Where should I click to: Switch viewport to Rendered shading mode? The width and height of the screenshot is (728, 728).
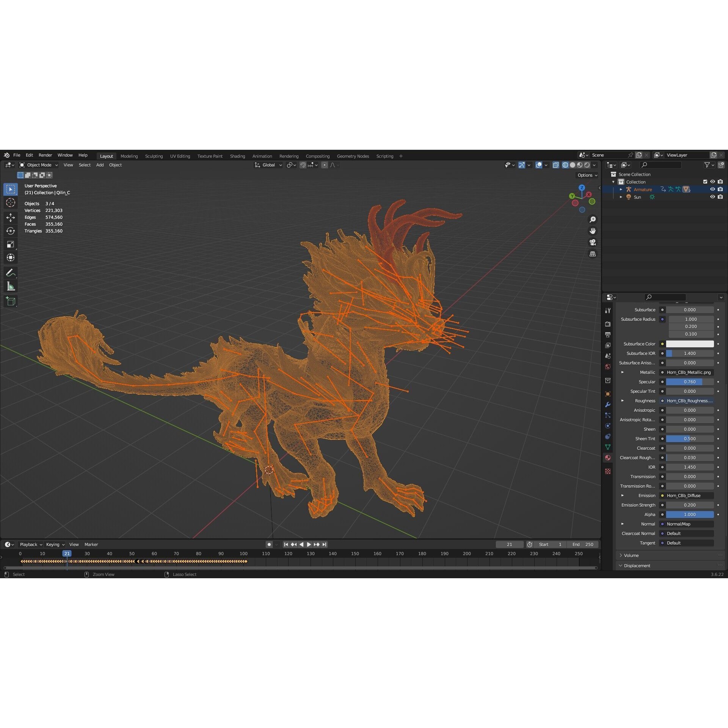587,165
